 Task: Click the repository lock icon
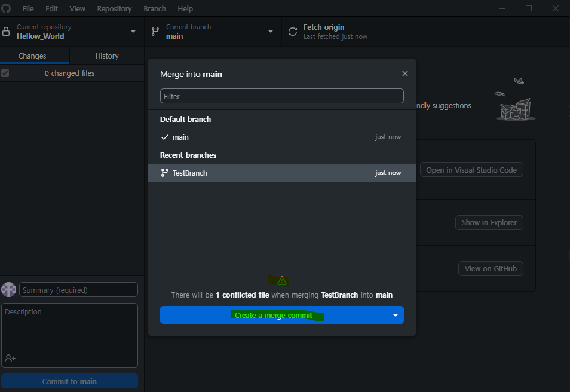click(6, 32)
